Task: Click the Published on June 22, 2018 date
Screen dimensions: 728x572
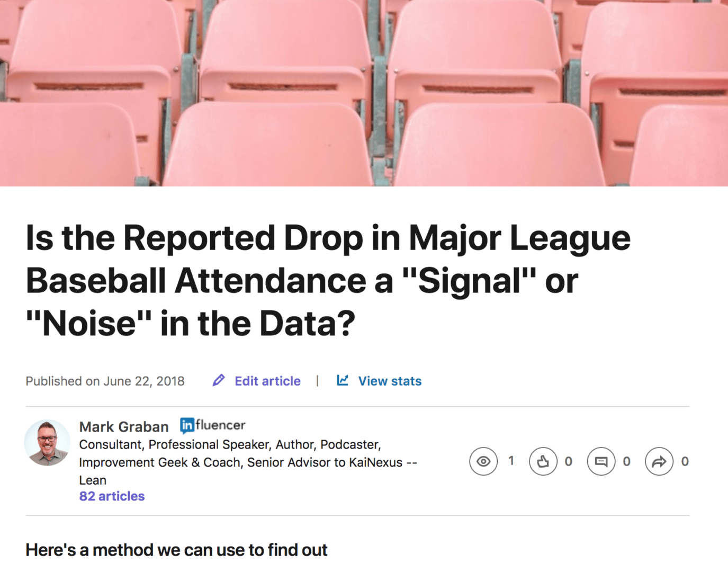Action: click(x=105, y=381)
